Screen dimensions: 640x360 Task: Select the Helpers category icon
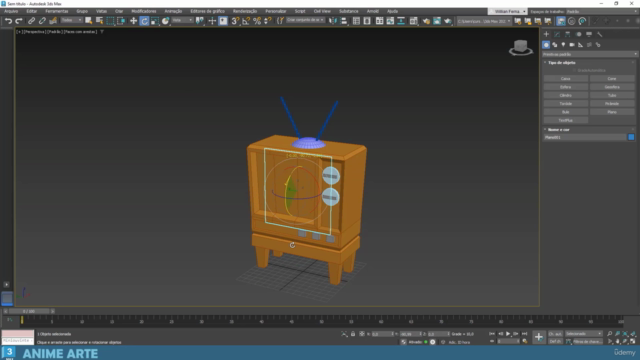click(x=580, y=45)
